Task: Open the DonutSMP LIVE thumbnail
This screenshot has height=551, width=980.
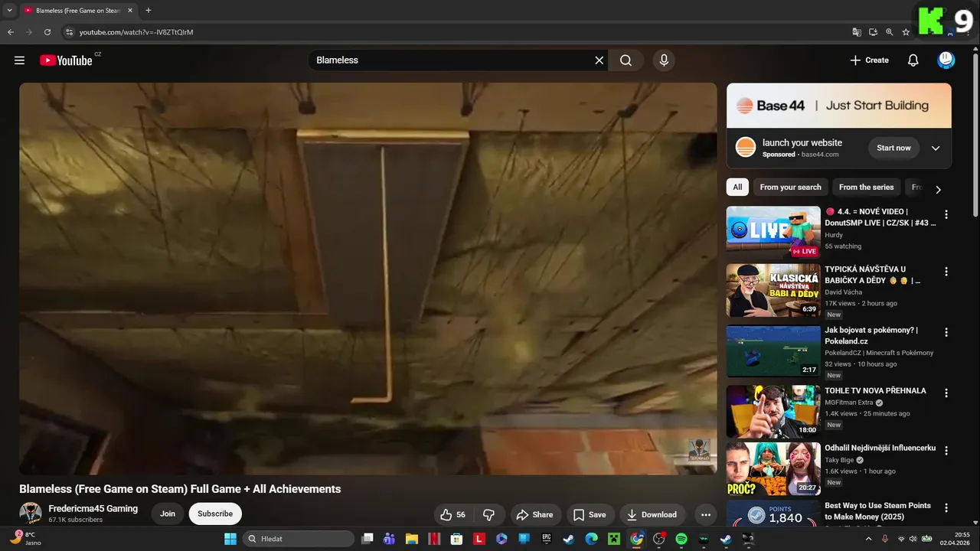Action: click(x=773, y=232)
